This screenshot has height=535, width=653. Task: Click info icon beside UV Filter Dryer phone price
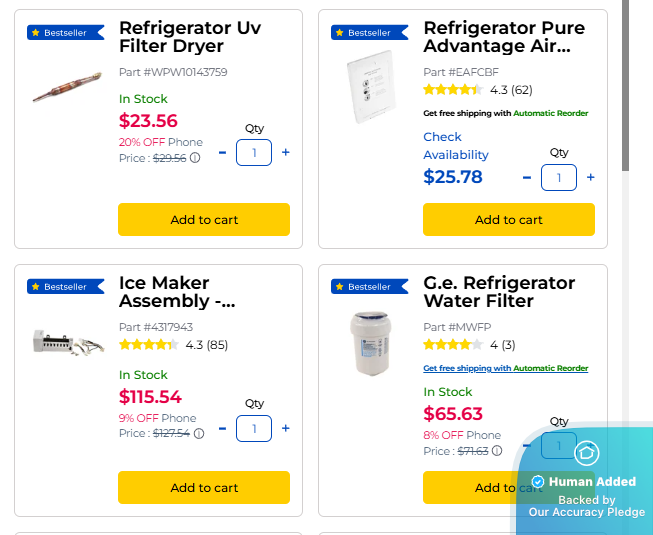pos(195,158)
